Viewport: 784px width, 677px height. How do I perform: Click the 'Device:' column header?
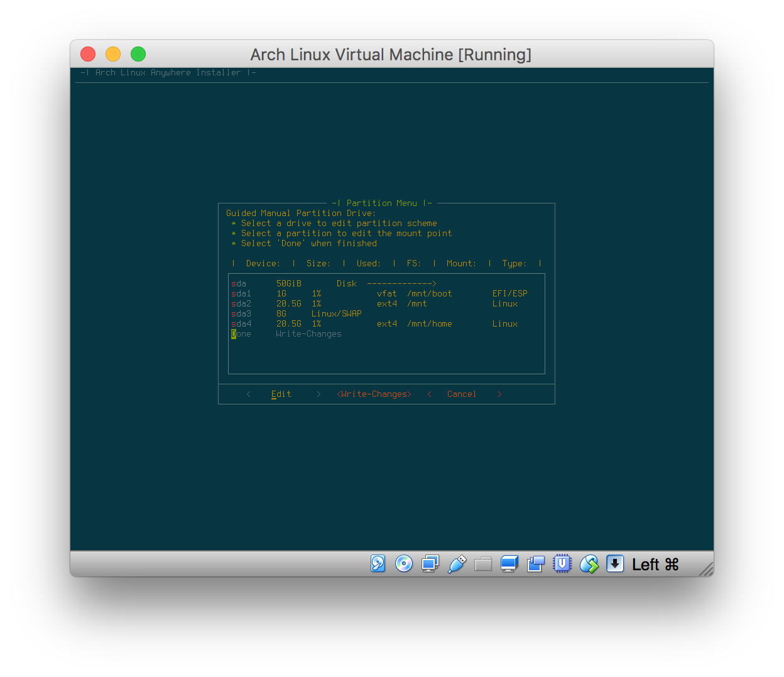coord(263,263)
